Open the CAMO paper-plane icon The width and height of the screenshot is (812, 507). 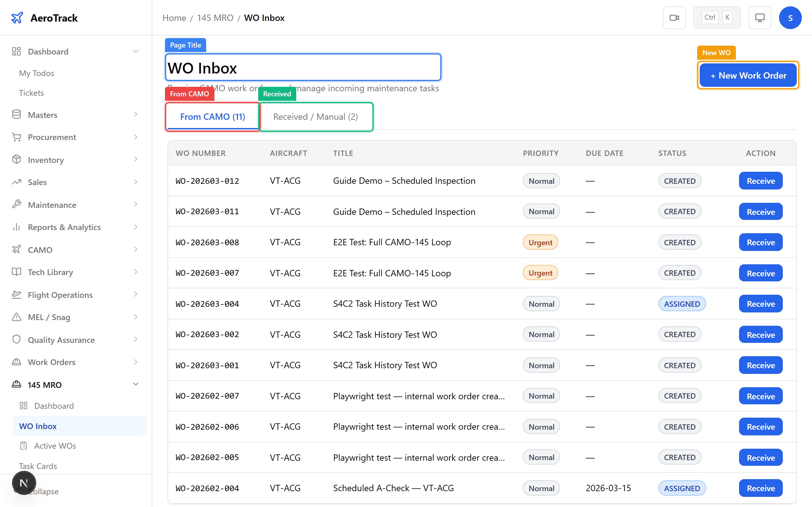click(16, 249)
